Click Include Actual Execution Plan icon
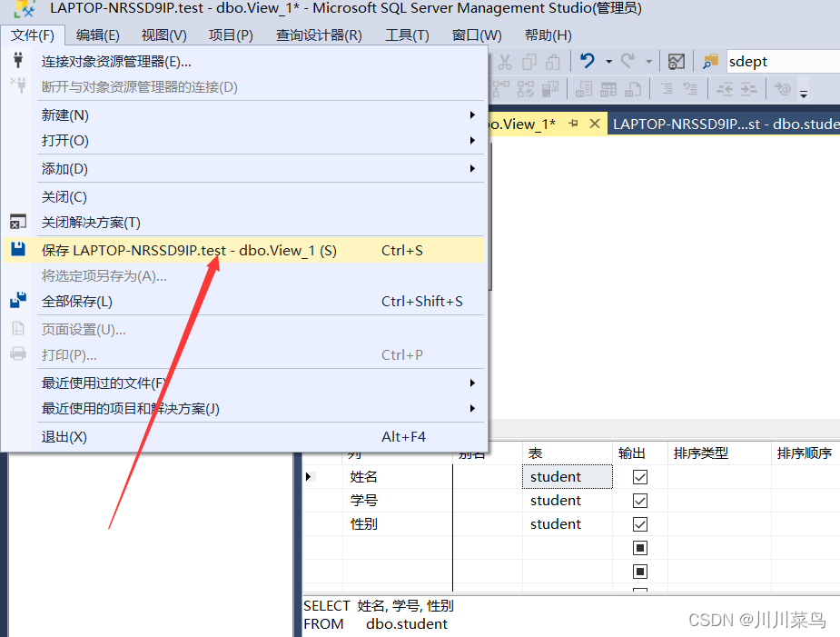Viewport: 840px width, 637px height. pyautogui.click(x=526, y=89)
